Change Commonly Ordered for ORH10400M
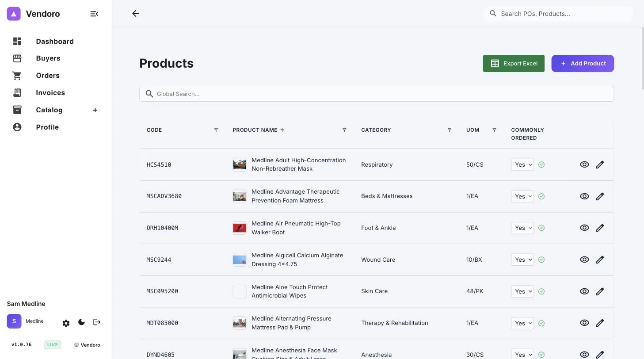Image resolution: width=644 pixels, height=359 pixels. [x=522, y=228]
